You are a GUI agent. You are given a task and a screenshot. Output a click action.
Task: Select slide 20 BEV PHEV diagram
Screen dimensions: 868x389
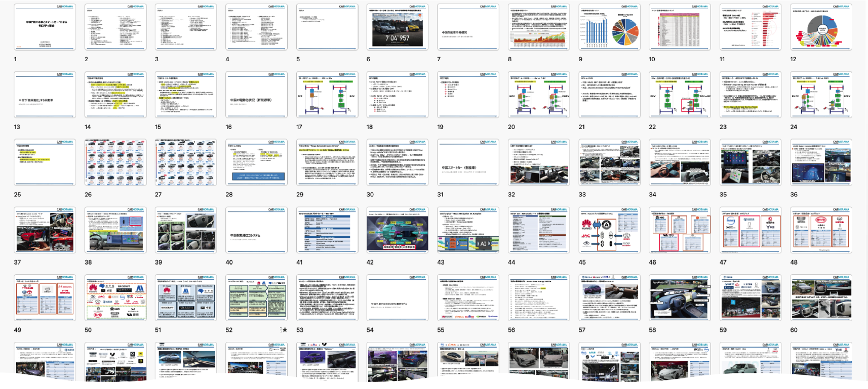point(539,95)
